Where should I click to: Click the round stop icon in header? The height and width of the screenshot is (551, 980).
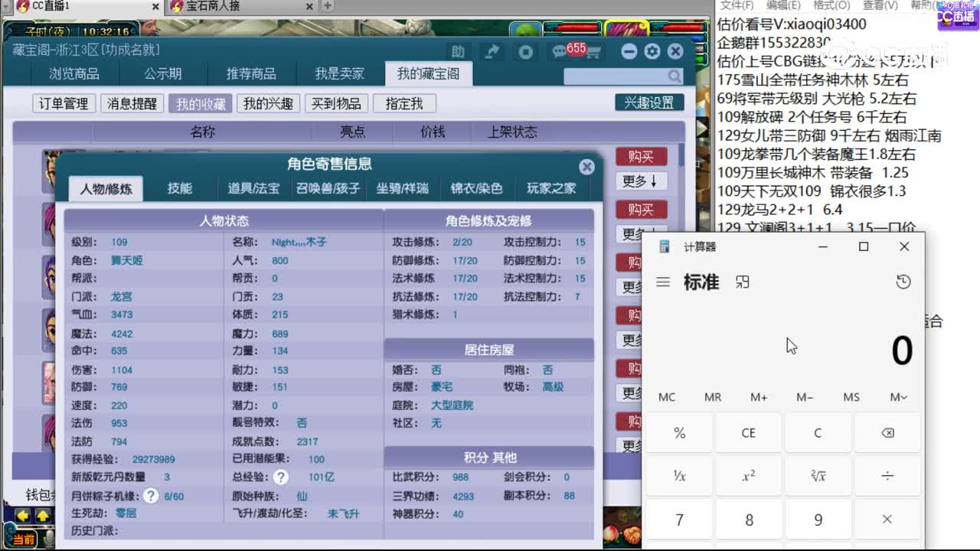point(525,51)
